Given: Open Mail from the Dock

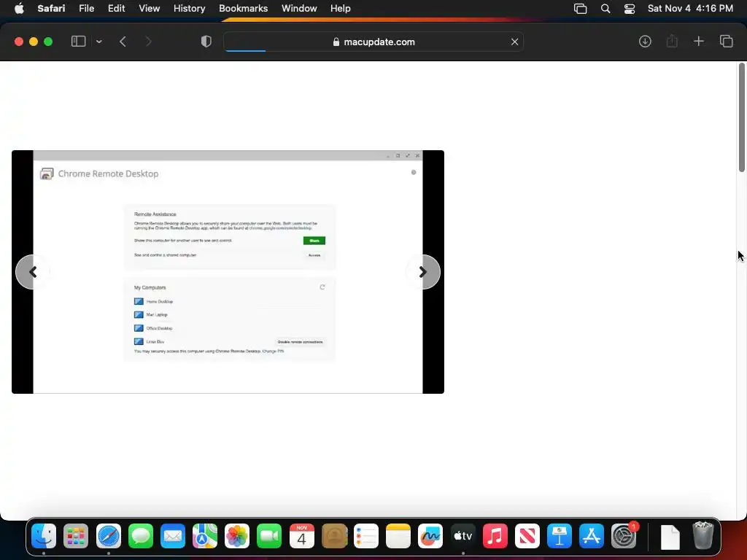Looking at the screenshot, I should (172, 536).
